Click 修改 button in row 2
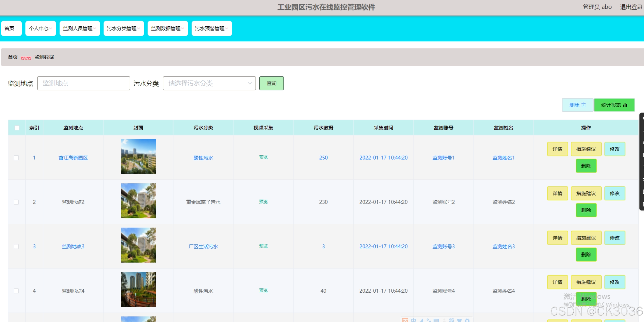Viewport: 644px width, 322px height. 614,193
